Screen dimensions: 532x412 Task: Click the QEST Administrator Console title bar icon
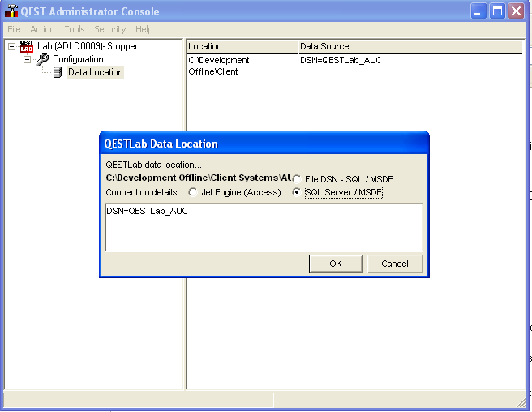[11, 11]
